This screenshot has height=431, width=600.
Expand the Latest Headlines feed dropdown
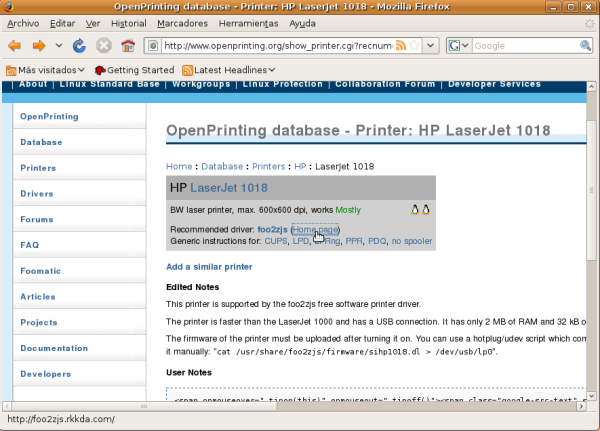pyautogui.click(x=229, y=70)
